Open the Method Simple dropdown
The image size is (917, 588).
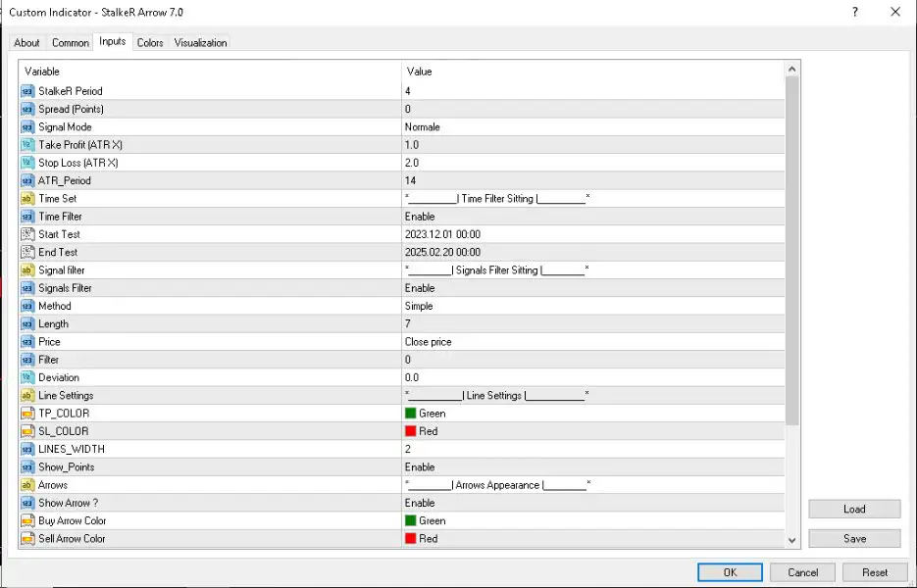(419, 306)
